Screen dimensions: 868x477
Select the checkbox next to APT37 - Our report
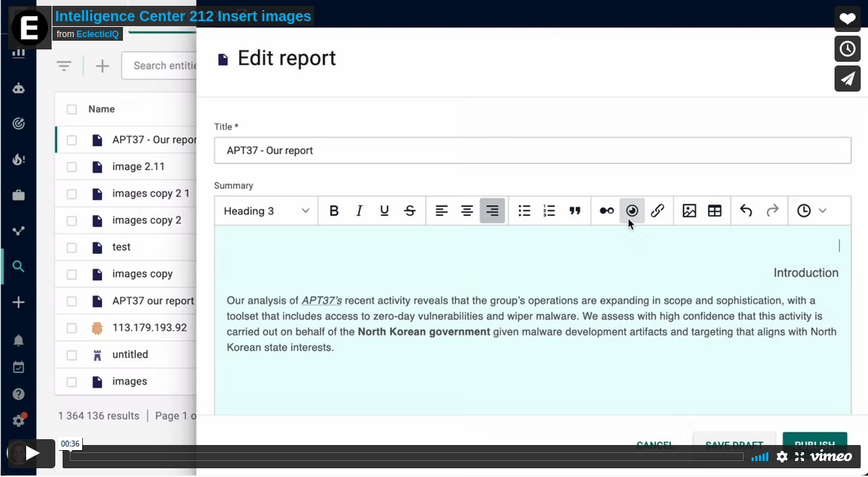pos(71,140)
